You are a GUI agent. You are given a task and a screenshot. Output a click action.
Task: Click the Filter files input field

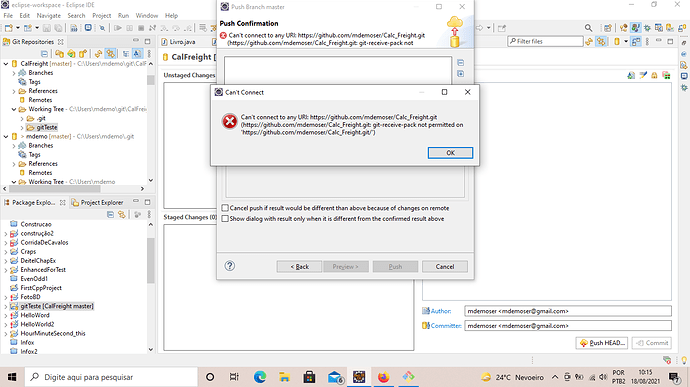pos(545,41)
